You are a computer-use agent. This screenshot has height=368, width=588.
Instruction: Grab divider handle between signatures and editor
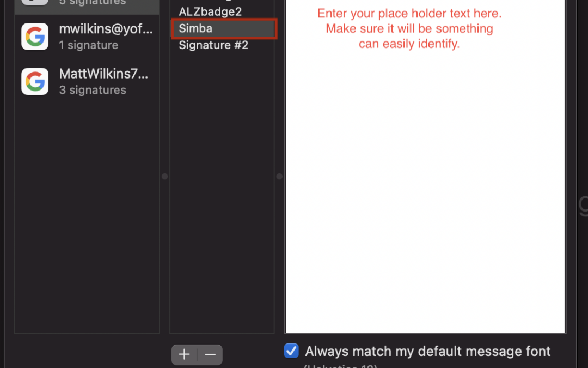(x=279, y=176)
